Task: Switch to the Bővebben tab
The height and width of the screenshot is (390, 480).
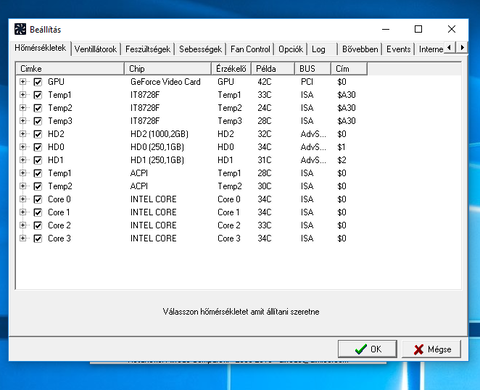Action: (360, 49)
